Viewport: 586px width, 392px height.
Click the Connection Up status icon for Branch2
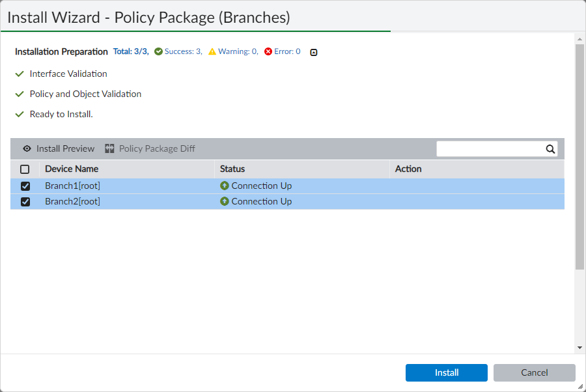tap(225, 201)
